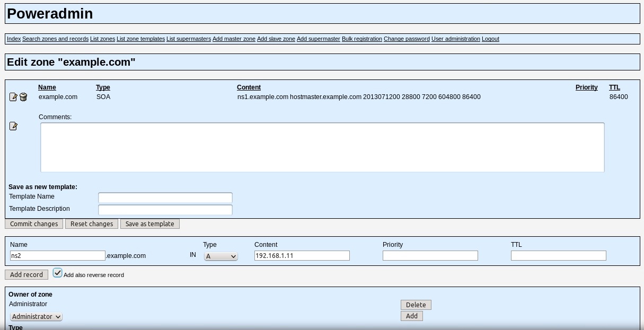Image resolution: width=644 pixels, height=330 pixels.
Task: Click the Reset changes button
Action: tap(92, 224)
